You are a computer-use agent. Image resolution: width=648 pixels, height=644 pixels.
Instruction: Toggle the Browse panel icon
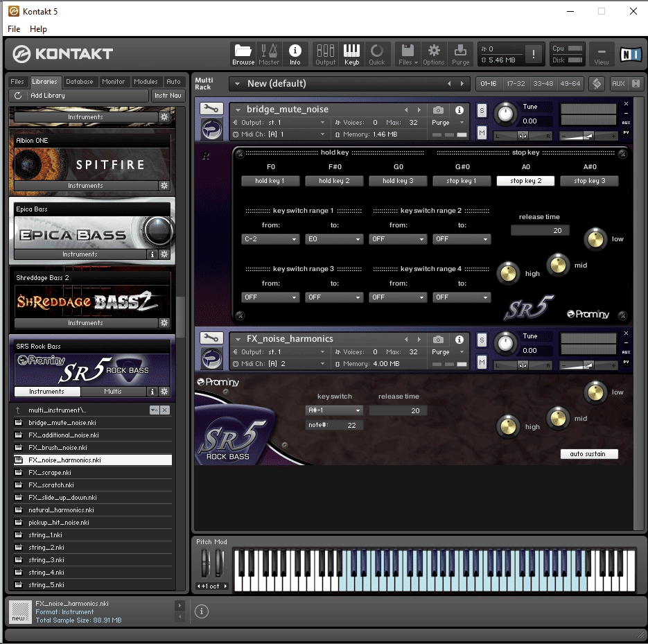point(243,54)
